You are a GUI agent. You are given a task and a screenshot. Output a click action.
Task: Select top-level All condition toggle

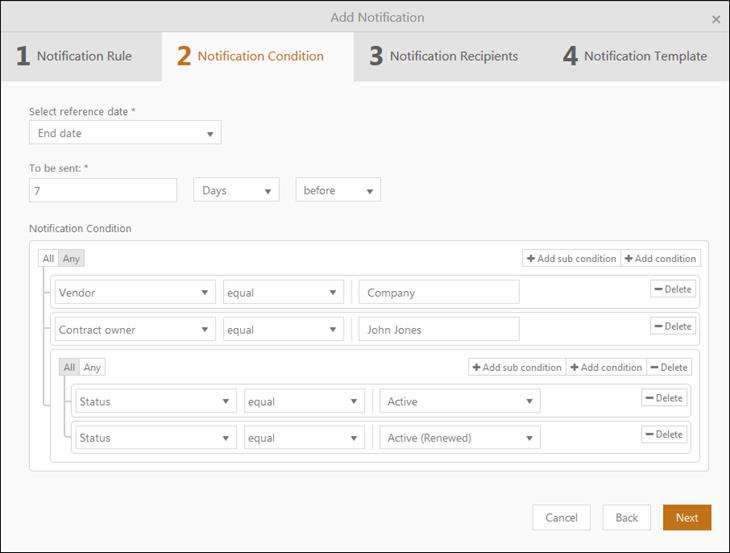click(48, 258)
